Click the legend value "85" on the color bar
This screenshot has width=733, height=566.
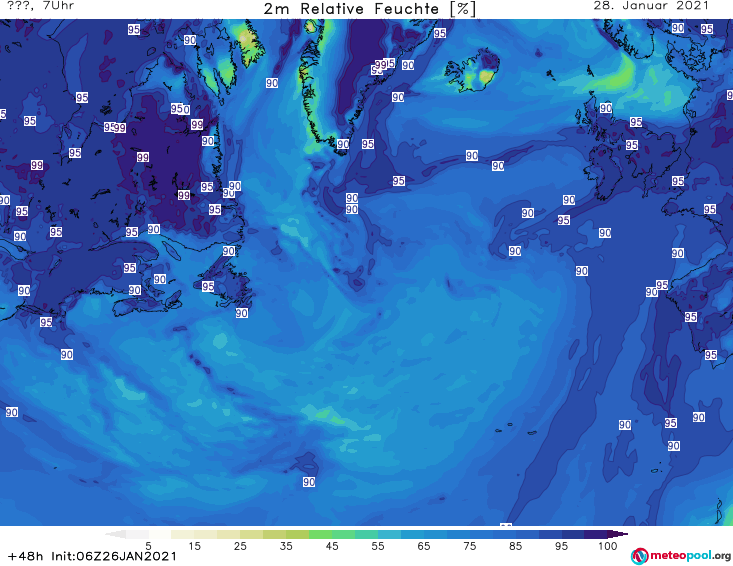tap(516, 546)
